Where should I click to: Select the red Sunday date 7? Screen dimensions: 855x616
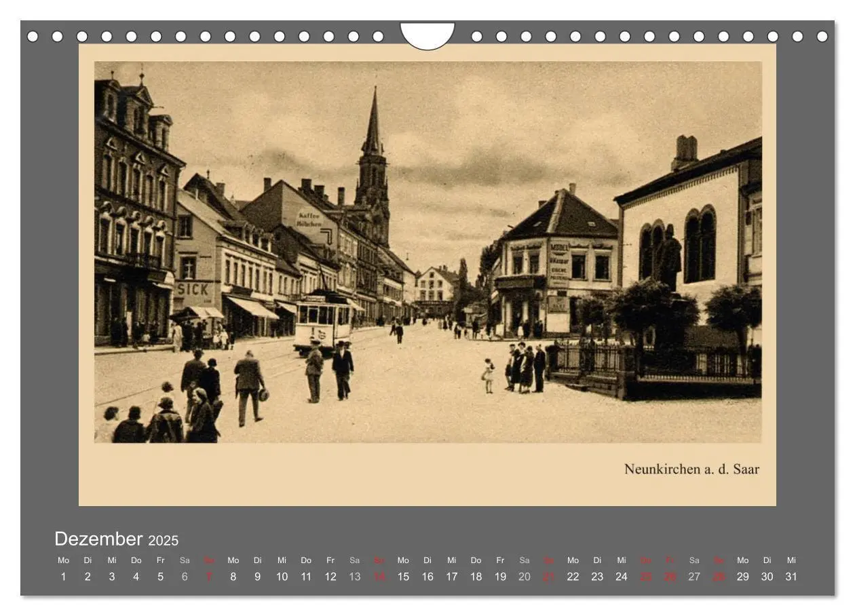[x=209, y=577]
